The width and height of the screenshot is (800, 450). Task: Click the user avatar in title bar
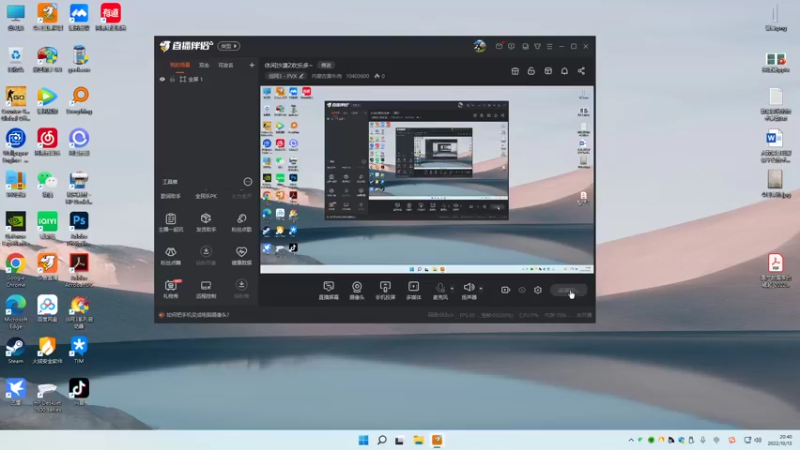pos(480,46)
